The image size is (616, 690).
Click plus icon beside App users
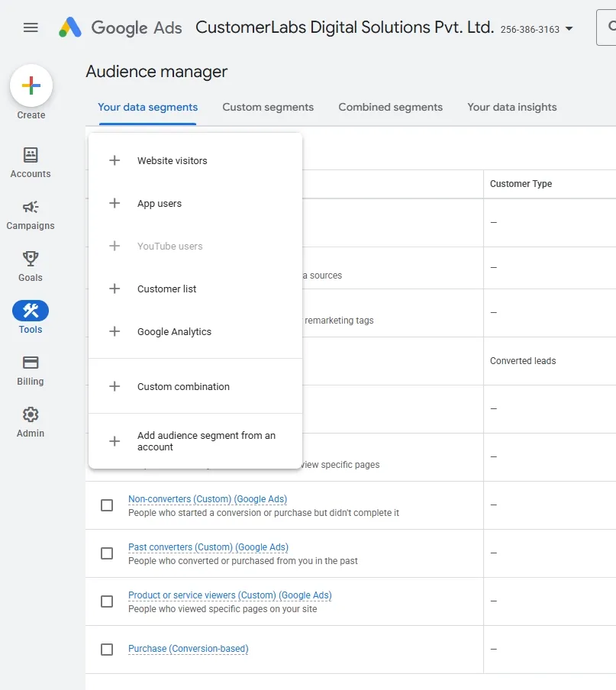point(114,203)
